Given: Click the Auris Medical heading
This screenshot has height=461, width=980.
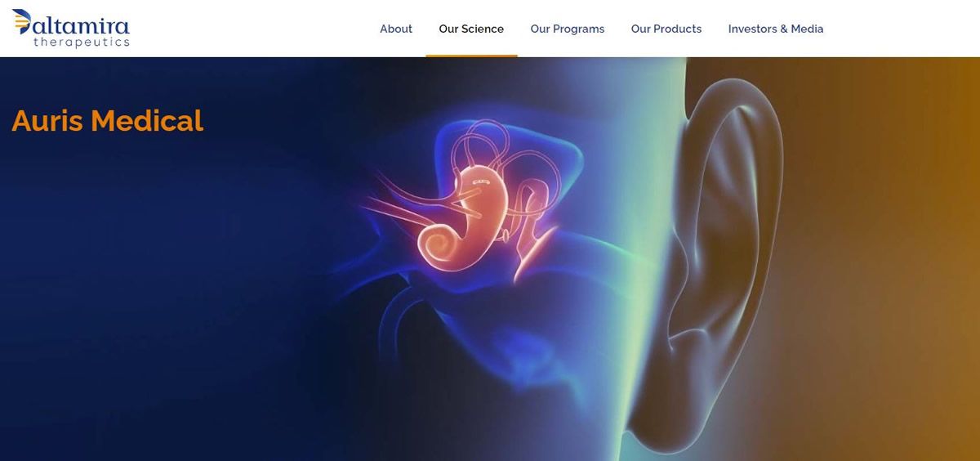Looking at the screenshot, I should pyautogui.click(x=107, y=121).
